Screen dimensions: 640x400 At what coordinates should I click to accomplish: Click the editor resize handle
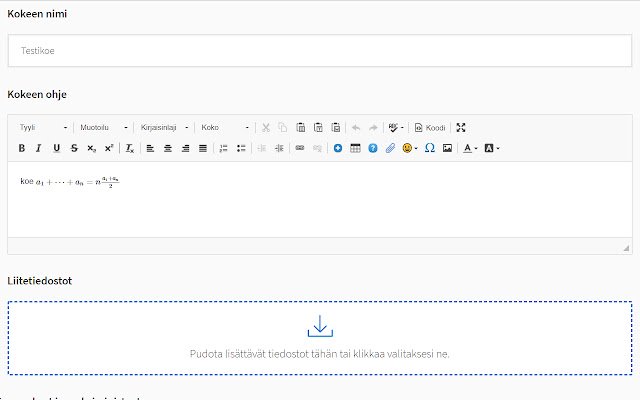tap(627, 248)
